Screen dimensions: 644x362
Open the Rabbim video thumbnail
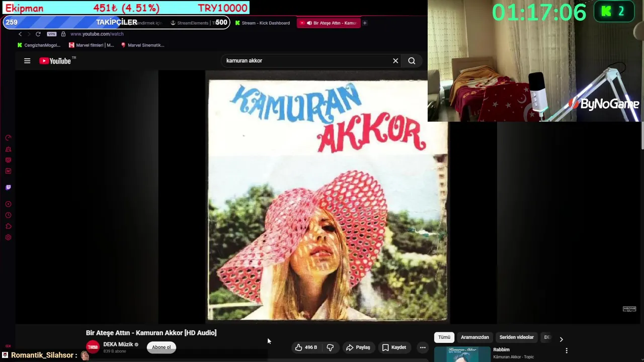[462, 354]
